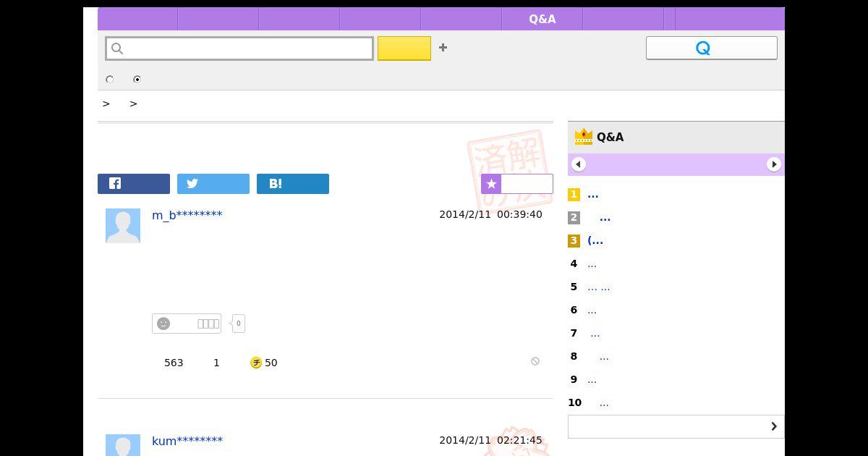Click the Facebook share button

pyautogui.click(x=134, y=184)
